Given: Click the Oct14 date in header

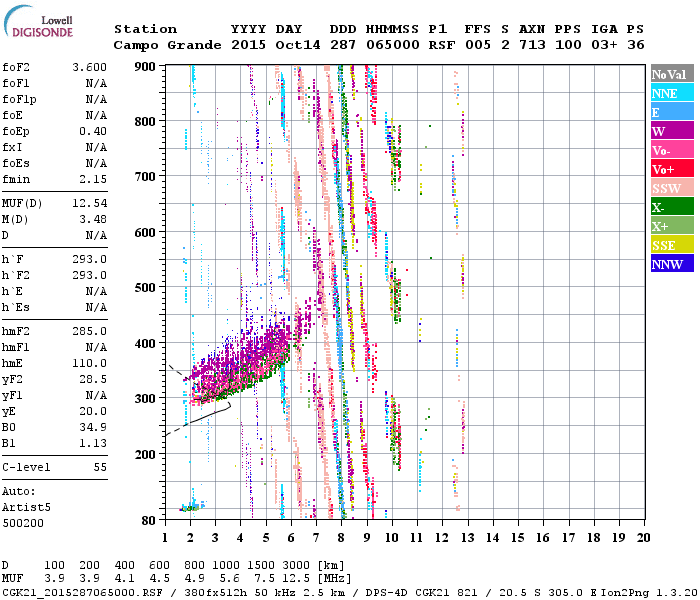Looking at the screenshot, I should (298, 45).
